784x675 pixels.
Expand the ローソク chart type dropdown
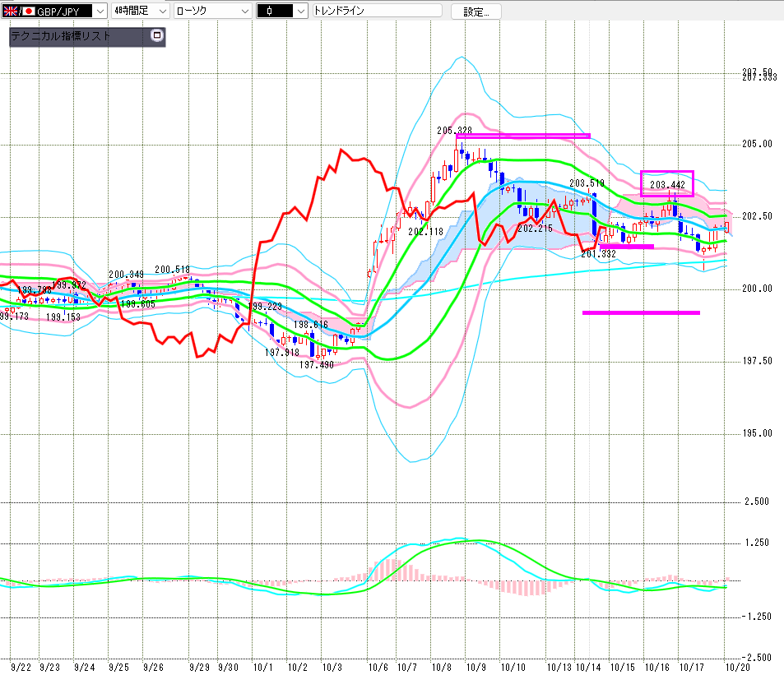(244, 12)
